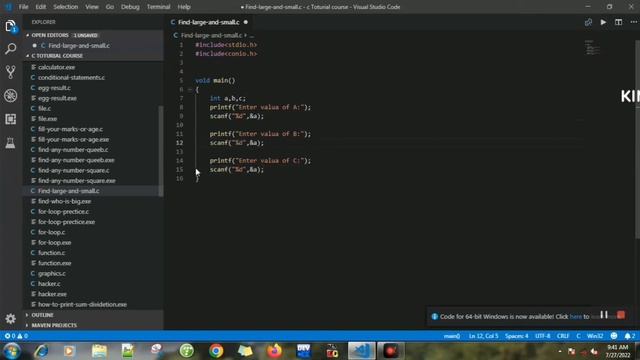Image resolution: width=640 pixels, height=360 pixels.
Task: Click the explorer file list scrollbar
Action: coord(161,151)
